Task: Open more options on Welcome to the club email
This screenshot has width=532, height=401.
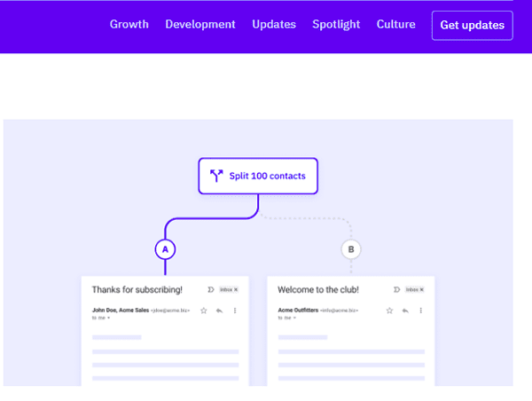Action: pos(420,311)
